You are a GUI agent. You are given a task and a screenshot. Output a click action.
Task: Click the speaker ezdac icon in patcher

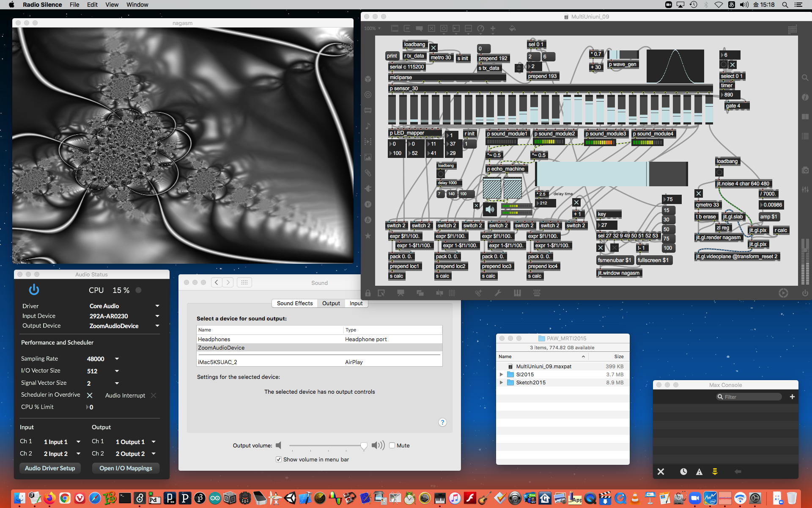490,209
